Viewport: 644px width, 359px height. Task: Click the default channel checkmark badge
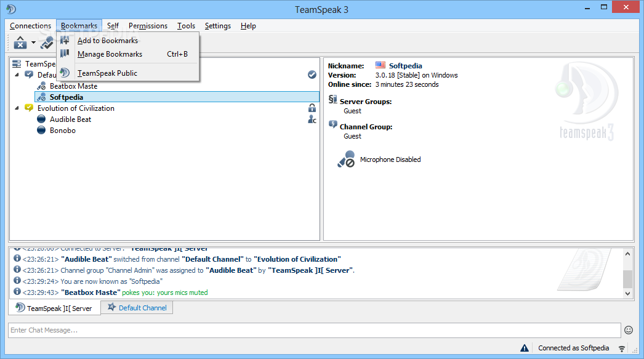(312, 75)
